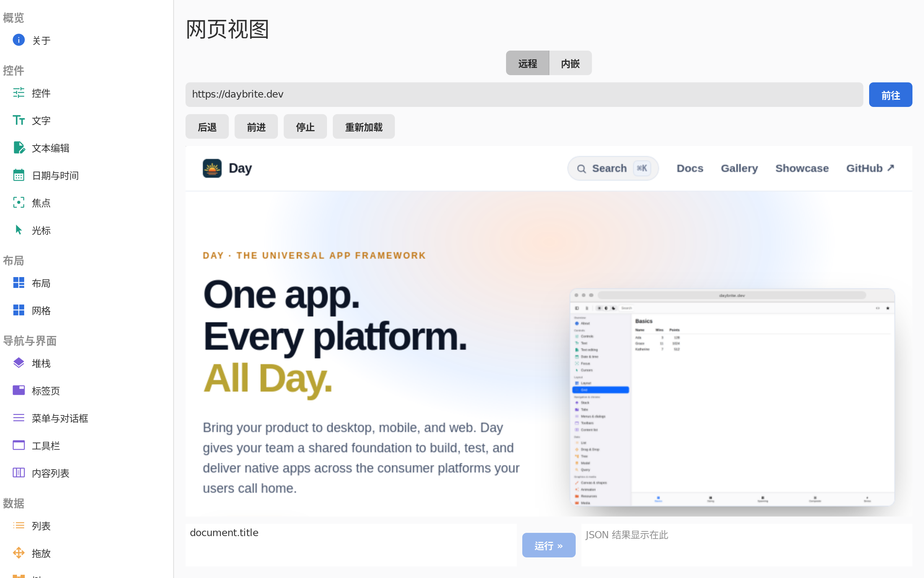This screenshot has width=924, height=578.
Task: Select 文字 in the sidebar
Action: 87,120
